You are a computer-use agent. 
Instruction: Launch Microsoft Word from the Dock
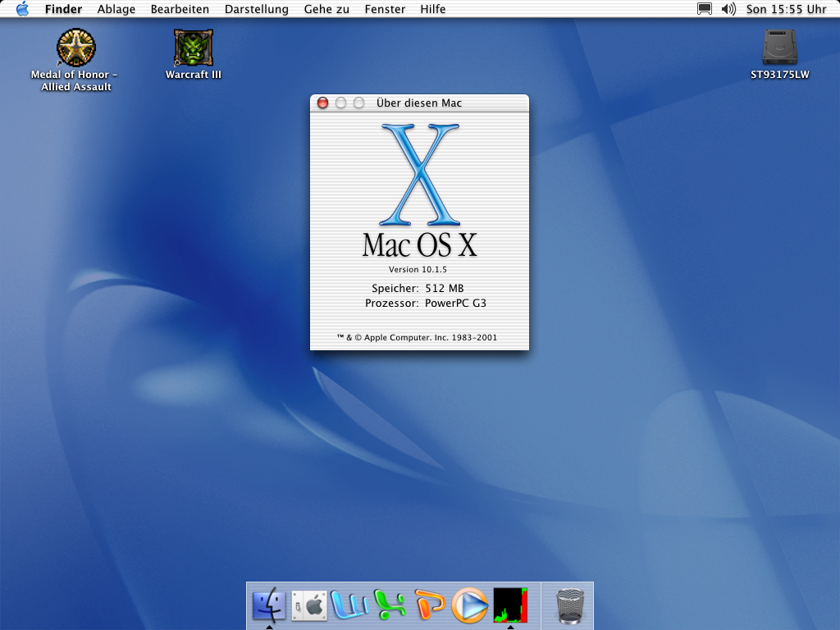349,605
